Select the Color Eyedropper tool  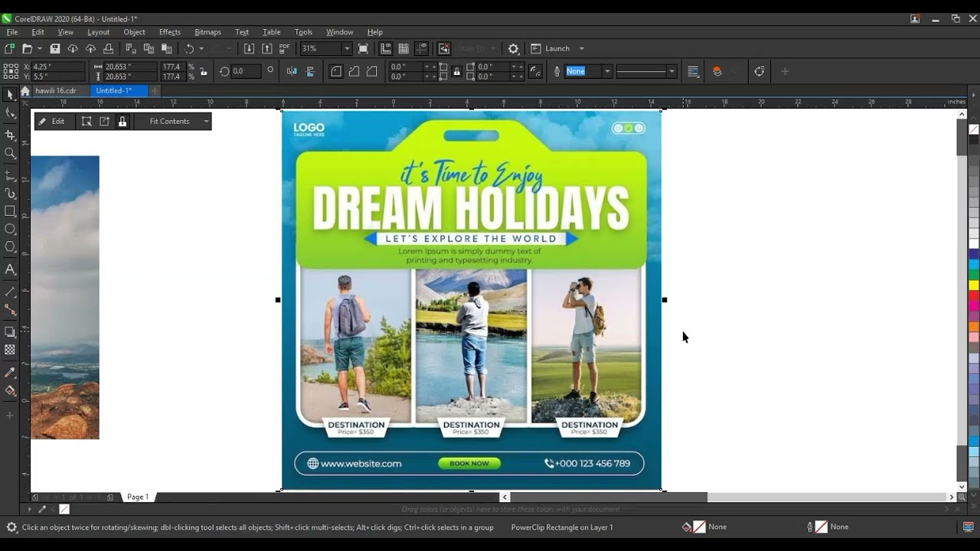(10, 373)
